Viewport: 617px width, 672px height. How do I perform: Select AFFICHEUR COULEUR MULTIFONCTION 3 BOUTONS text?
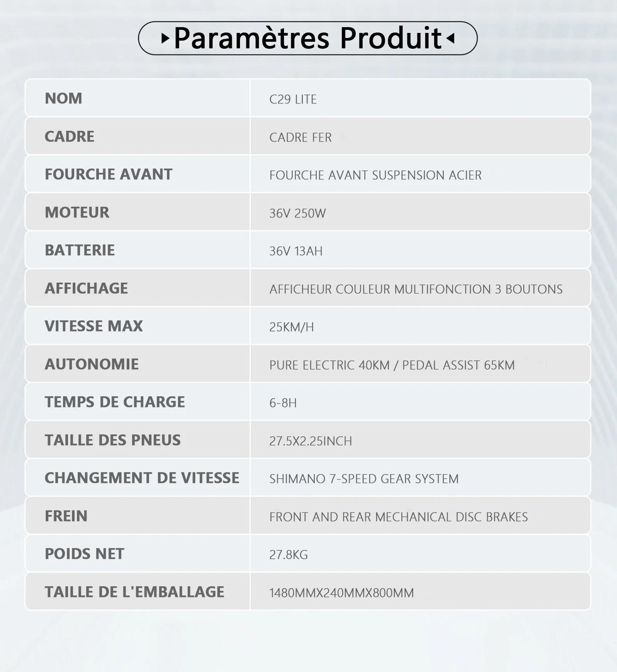[x=416, y=289]
